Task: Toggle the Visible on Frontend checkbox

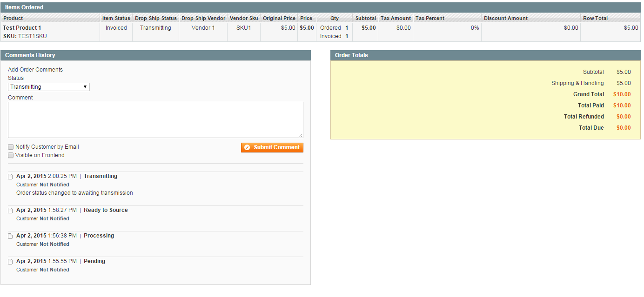Action: click(11, 155)
